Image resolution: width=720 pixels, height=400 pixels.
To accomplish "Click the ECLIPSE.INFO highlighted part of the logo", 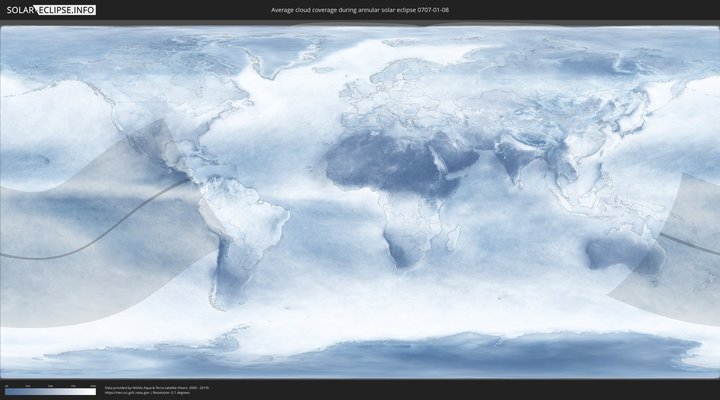I will (x=68, y=9).
